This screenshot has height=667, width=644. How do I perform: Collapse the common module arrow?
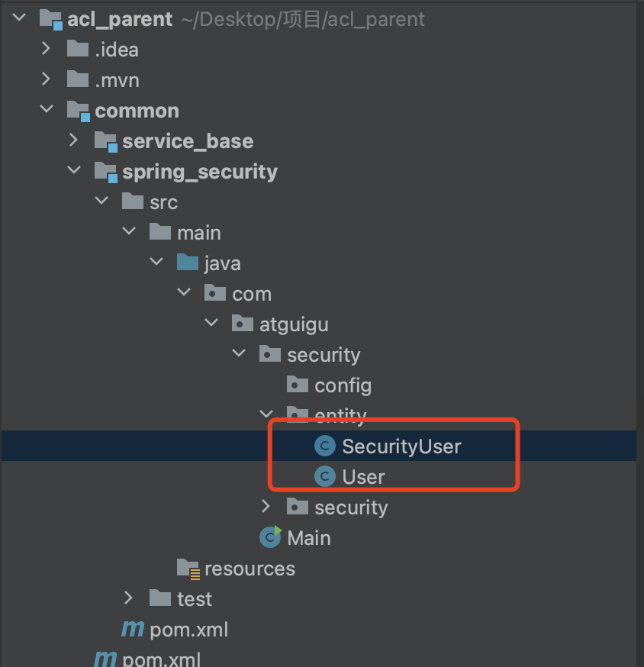click(x=47, y=111)
